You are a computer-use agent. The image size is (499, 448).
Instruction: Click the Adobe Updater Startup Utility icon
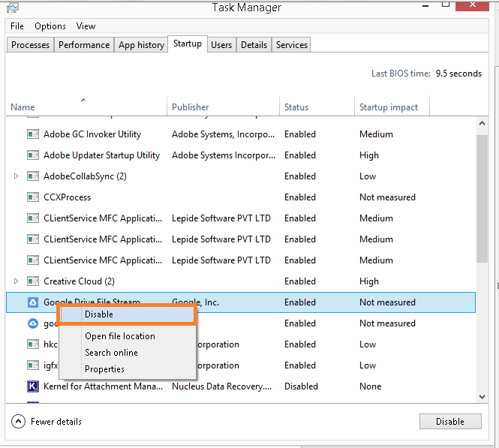33,155
